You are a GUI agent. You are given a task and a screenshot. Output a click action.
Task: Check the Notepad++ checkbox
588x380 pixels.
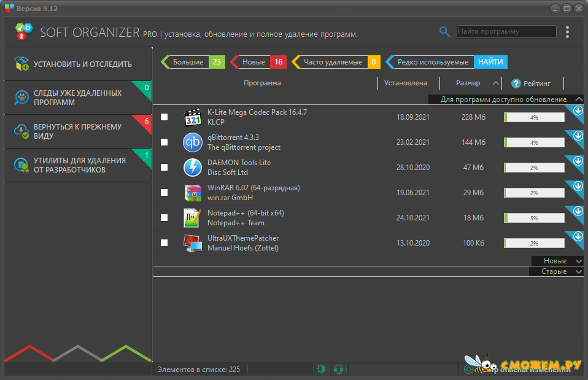click(x=164, y=217)
